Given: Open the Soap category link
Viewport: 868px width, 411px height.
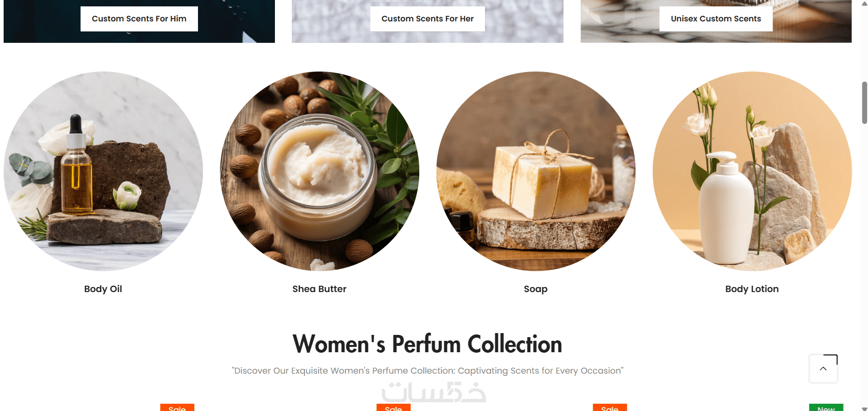Looking at the screenshot, I should [536, 289].
